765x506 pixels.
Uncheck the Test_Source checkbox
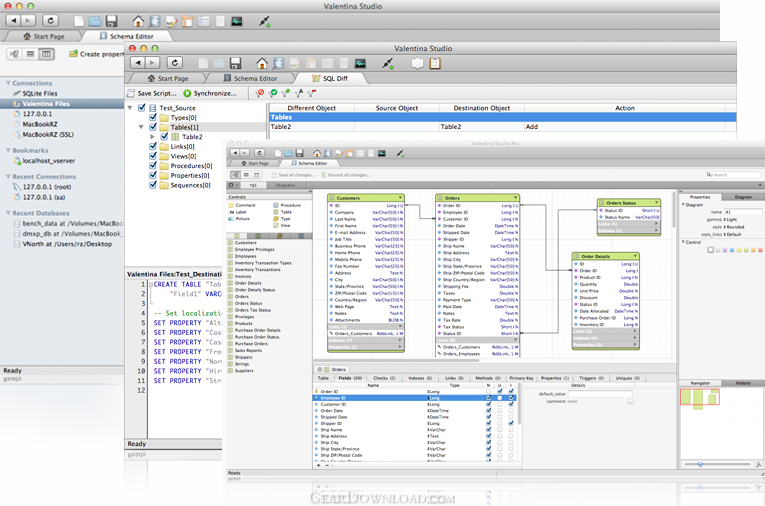click(x=141, y=108)
